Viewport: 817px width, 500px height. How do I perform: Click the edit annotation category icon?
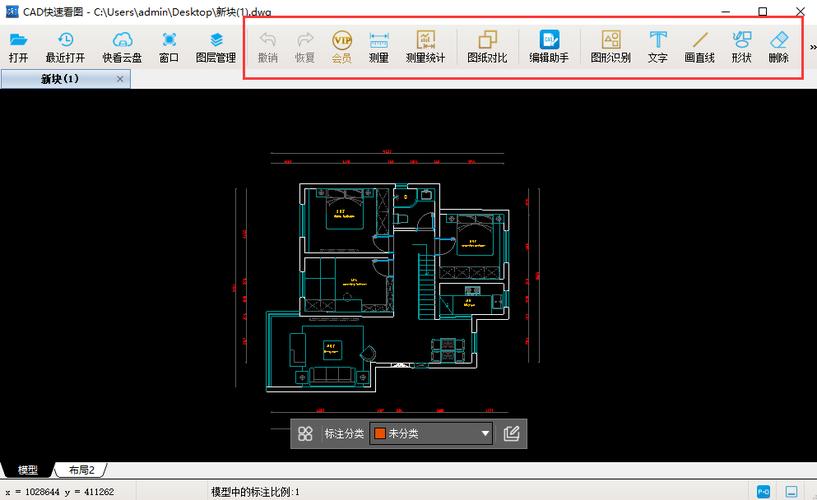pyautogui.click(x=512, y=433)
